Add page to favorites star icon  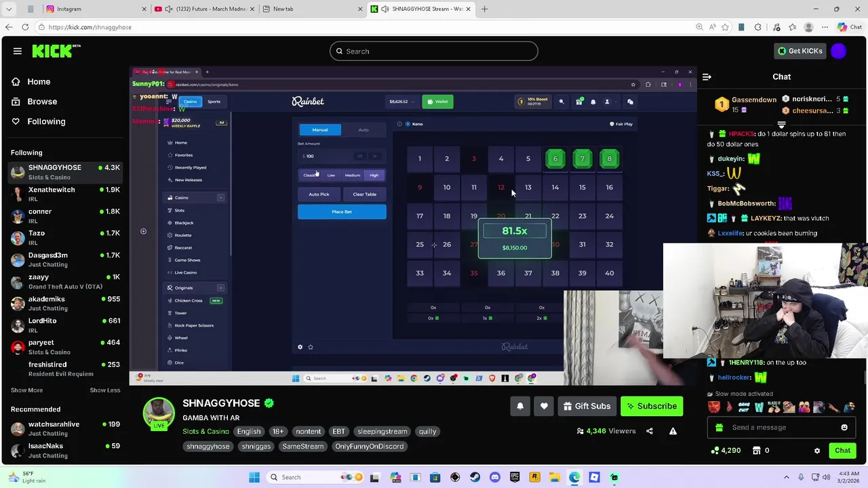725,27
